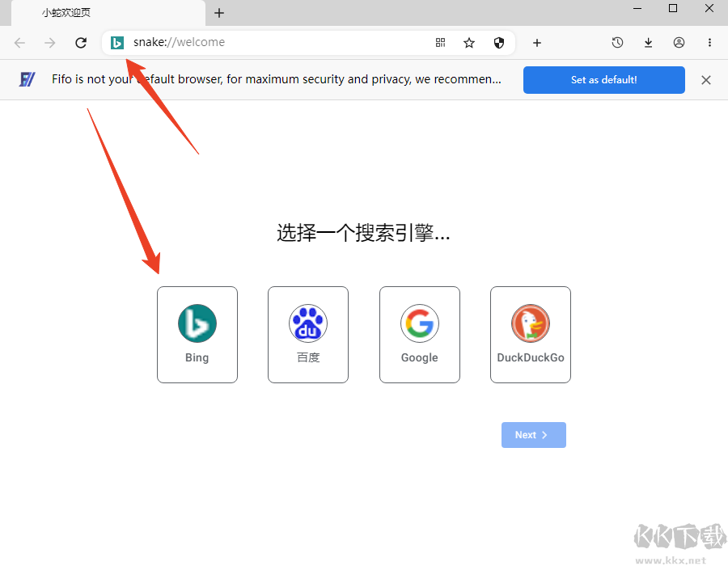Image resolution: width=728 pixels, height=566 pixels.
Task: Minimize the browser window
Action: click(637, 8)
